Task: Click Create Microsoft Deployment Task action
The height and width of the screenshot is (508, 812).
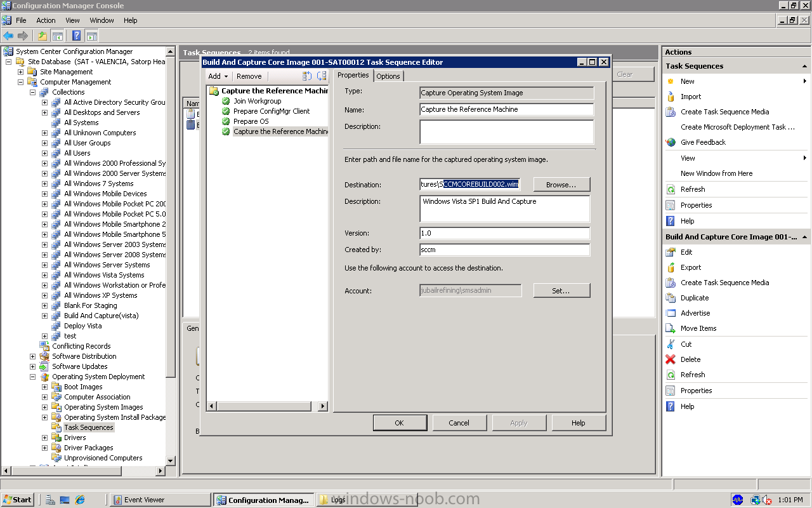Action: tap(738, 127)
